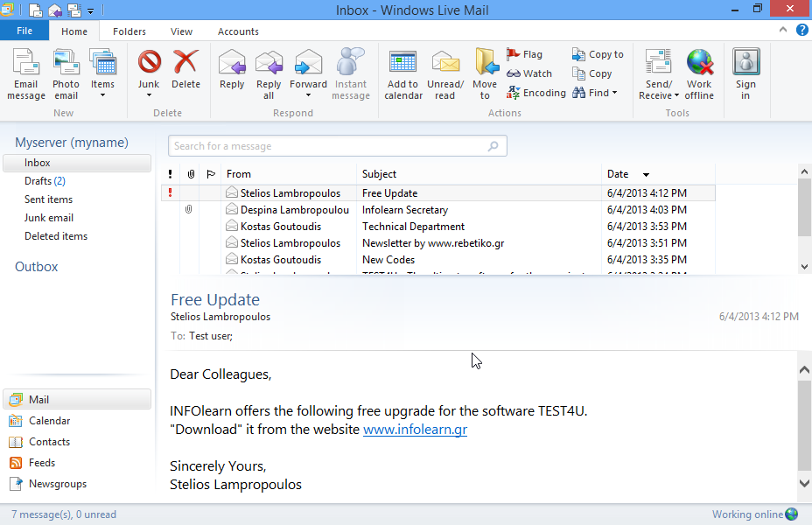Sort the list by Subject column

479,174
